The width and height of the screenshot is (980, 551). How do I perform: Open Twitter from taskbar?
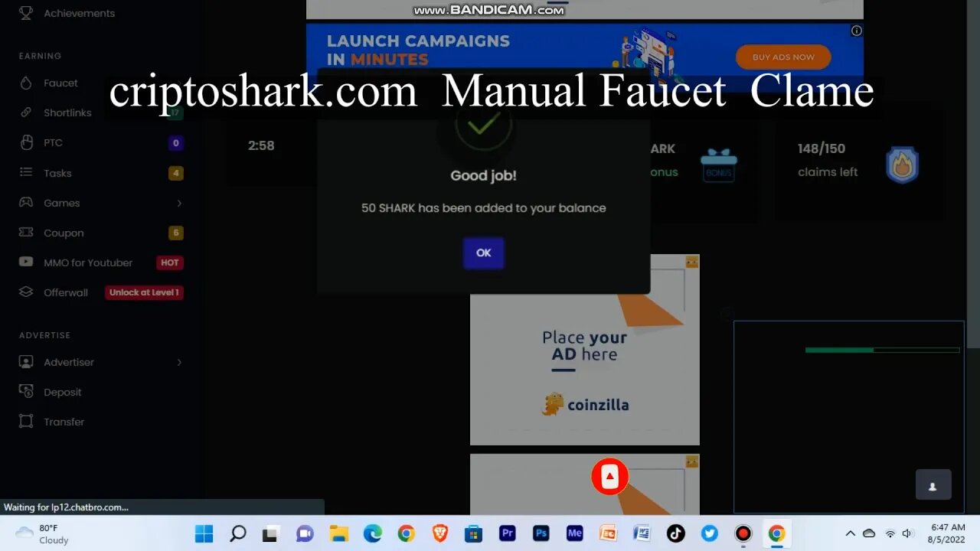[710, 533]
